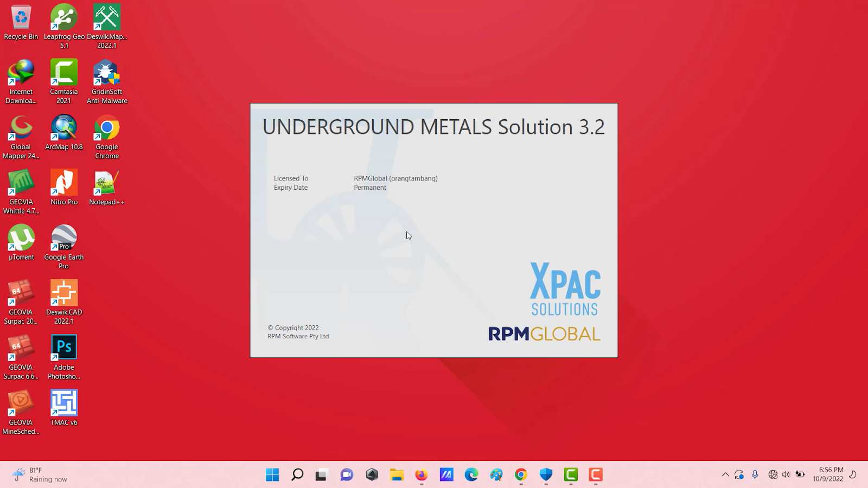Open Focus assist moon icon

pyautogui.click(x=853, y=475)
